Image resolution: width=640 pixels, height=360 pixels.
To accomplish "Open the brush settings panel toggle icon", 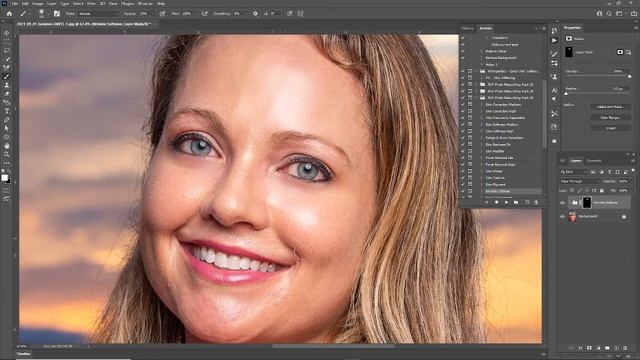I will 57,13.
